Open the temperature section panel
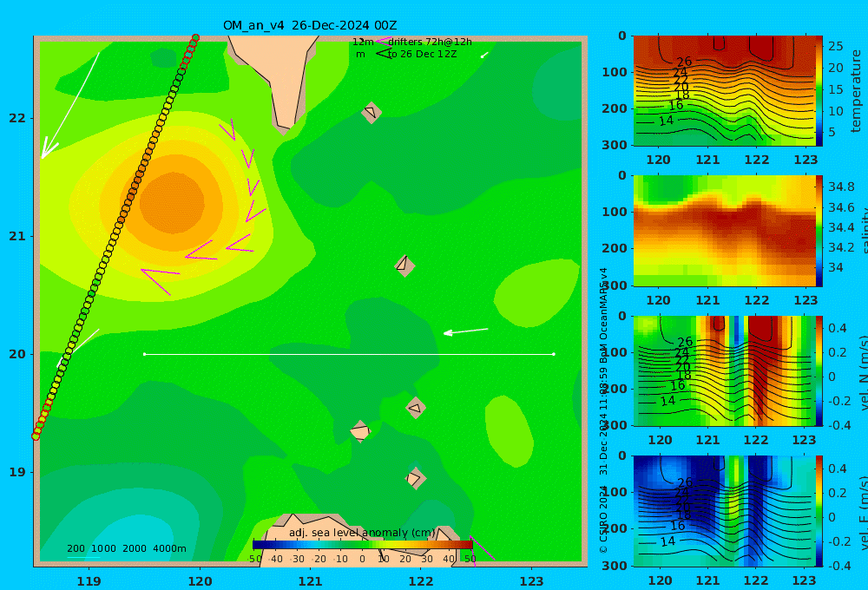 [725, 91]
